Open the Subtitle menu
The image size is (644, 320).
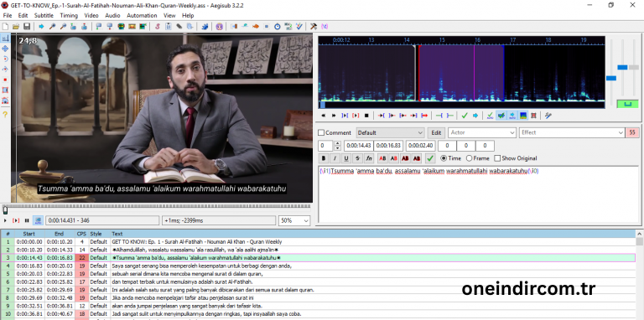click(44, 15)
